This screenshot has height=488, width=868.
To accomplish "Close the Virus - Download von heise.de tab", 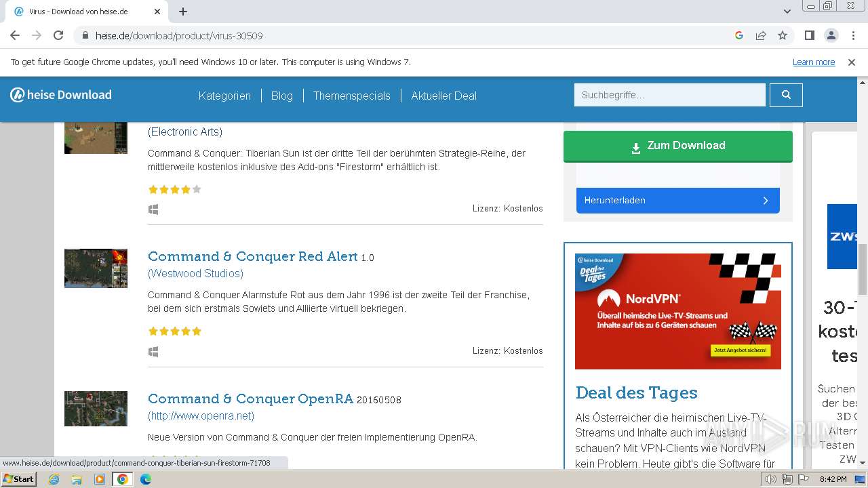I will (x=157, y=12).
